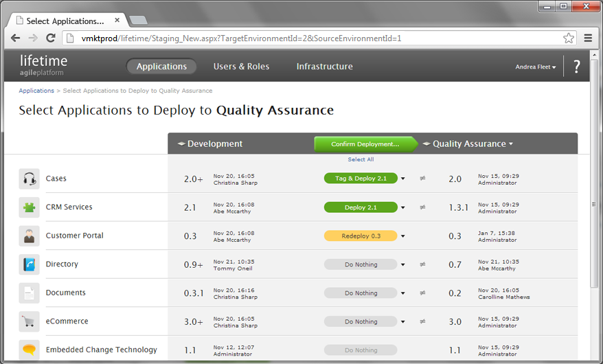Click the Development environment arrows icon
The width and height of the screenshot is (603, 364).
(x=181, y=144)
